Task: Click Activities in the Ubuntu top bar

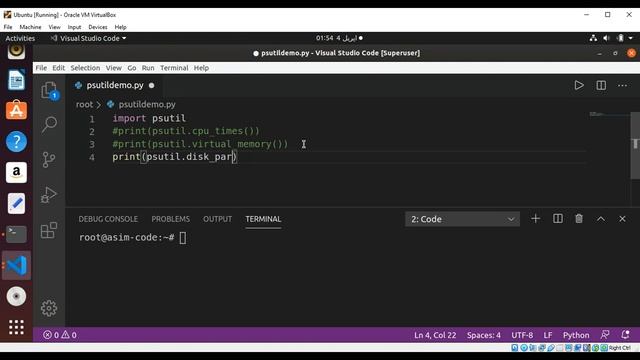Action: pos(20,38)
